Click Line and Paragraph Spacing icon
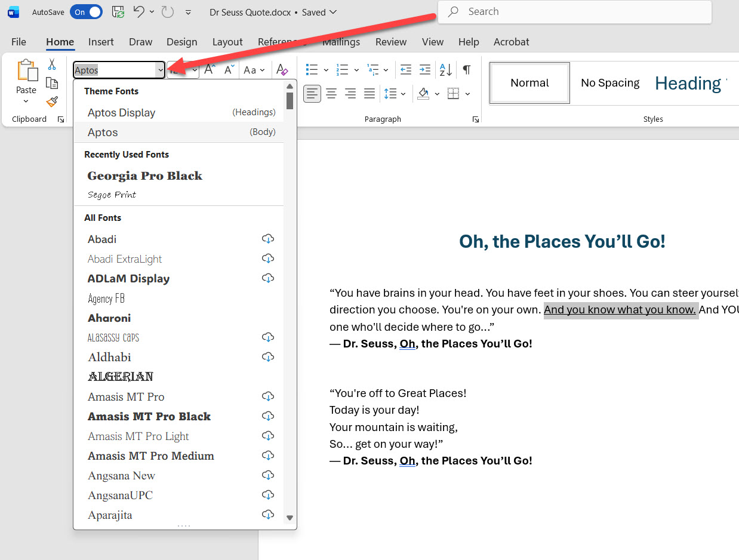 click(390, 94)
